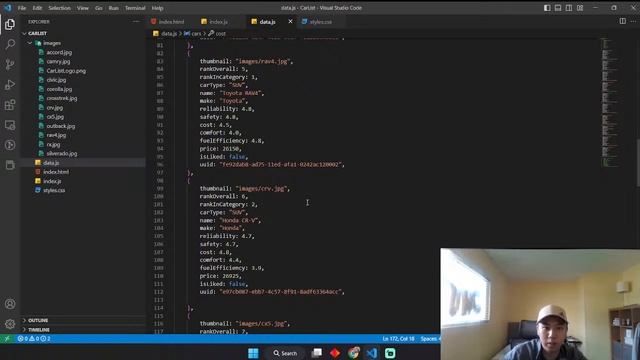Expand the OUTLINE section
Screen dimensions: 640x360
83,320
